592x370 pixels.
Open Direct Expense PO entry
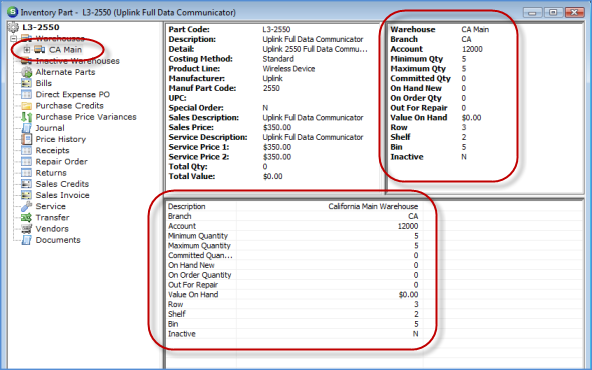tap(72, 94)
